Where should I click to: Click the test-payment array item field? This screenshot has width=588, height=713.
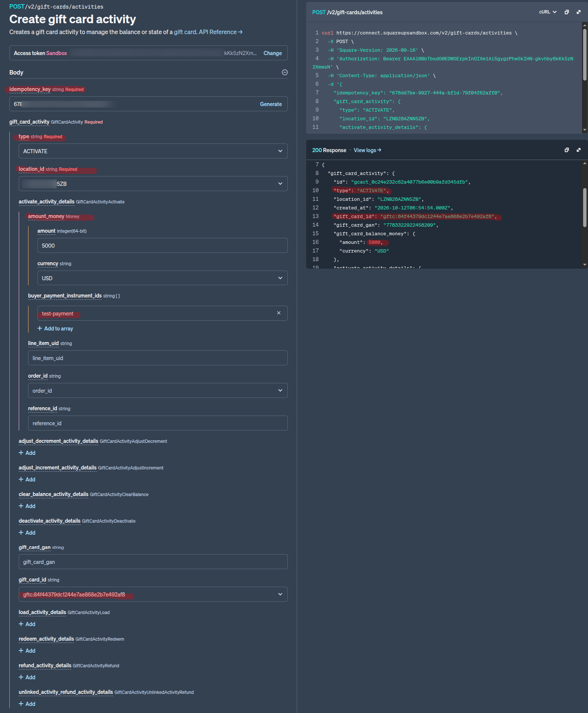163,313
